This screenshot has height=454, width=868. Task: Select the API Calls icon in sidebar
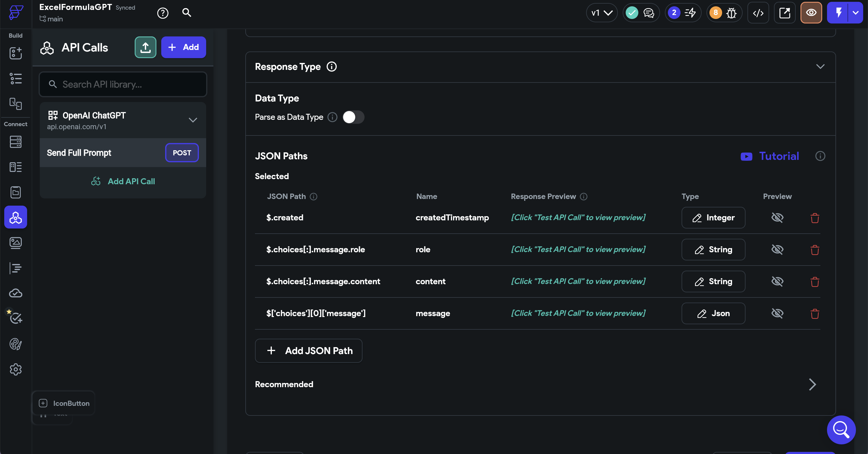[15, 217]
